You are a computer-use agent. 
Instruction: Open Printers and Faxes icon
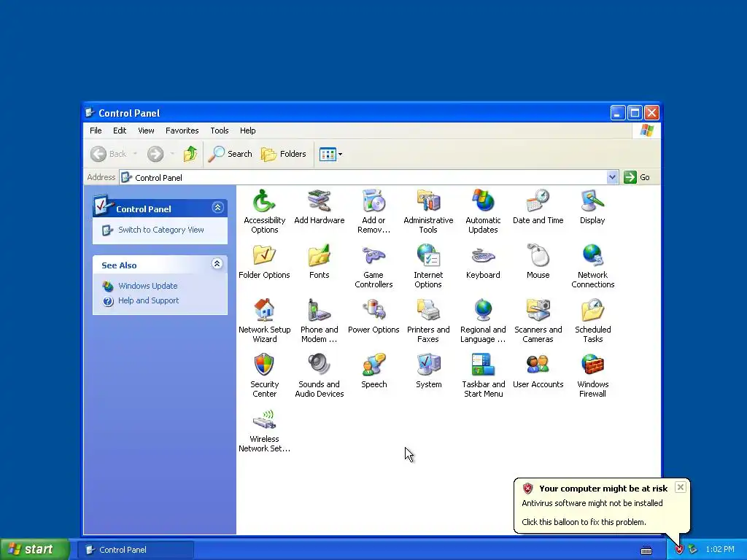(428, 311)
